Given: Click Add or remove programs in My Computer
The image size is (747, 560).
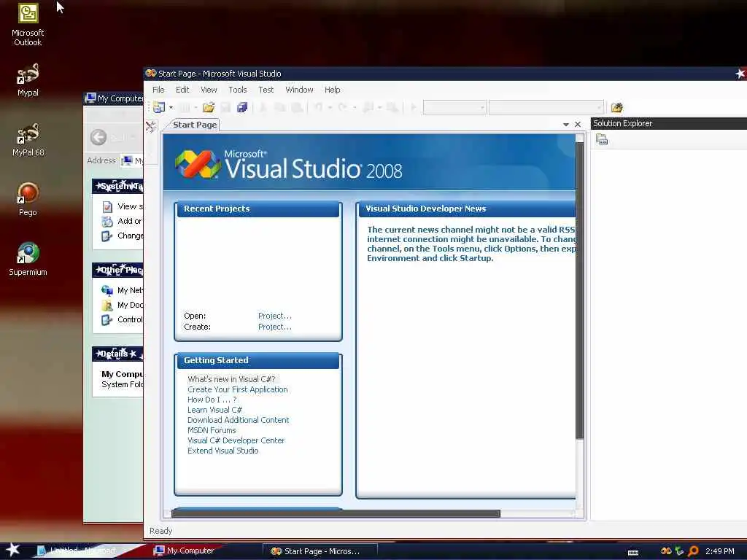Looking at the screenshot, I should coord(129,221).
